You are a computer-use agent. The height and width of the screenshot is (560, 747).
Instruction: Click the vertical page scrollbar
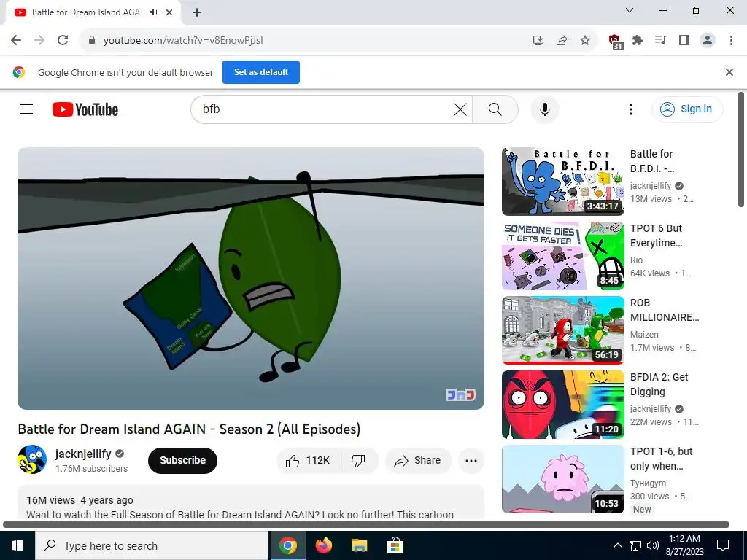point(741,149)
